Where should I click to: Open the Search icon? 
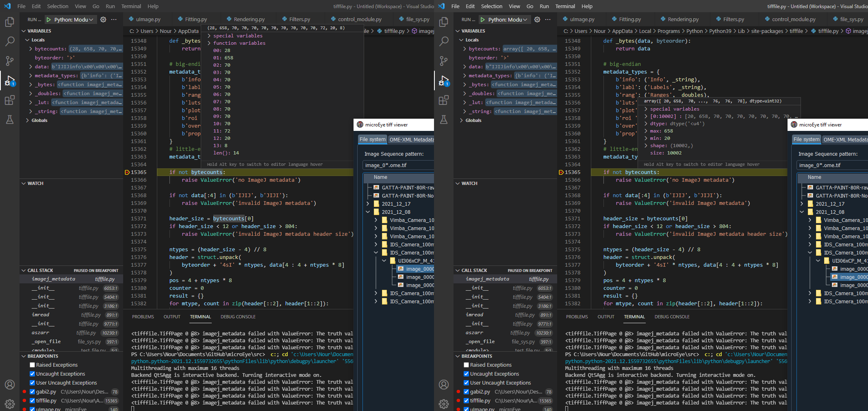click(x=10, y=41)
